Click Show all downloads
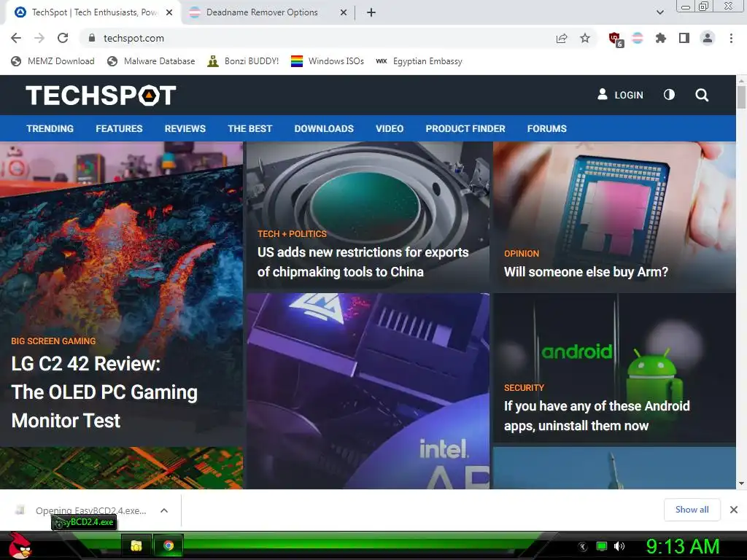The image size is (747, 560). click(x=692, y=510)
